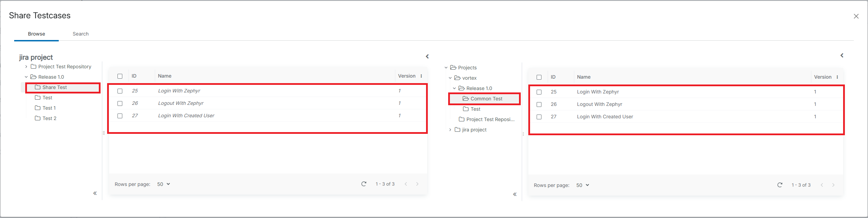This screenshot has height=218, width=868.
Task: Collapse the left jira project panel arrow
Action: pyautogui.click(x=427, y=56)
